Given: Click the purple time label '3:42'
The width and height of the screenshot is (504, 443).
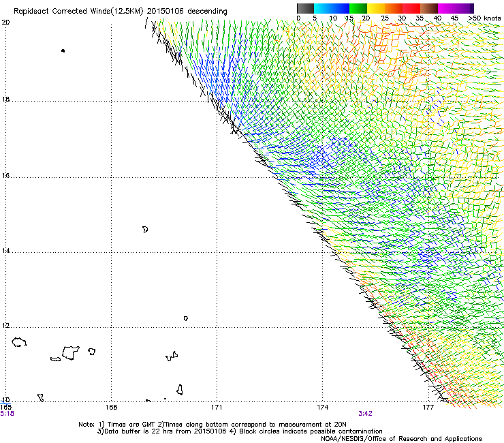Looking at the screenshot, I should (365, 414).
